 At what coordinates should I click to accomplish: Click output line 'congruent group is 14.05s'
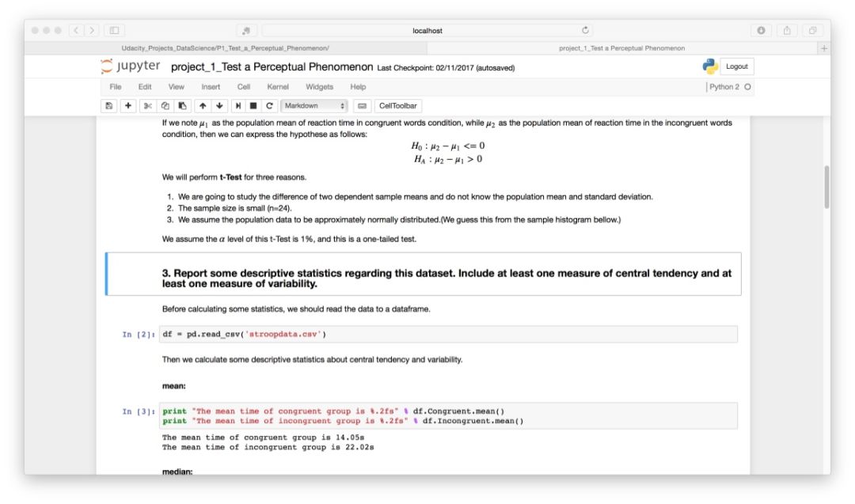click(263, 438)
